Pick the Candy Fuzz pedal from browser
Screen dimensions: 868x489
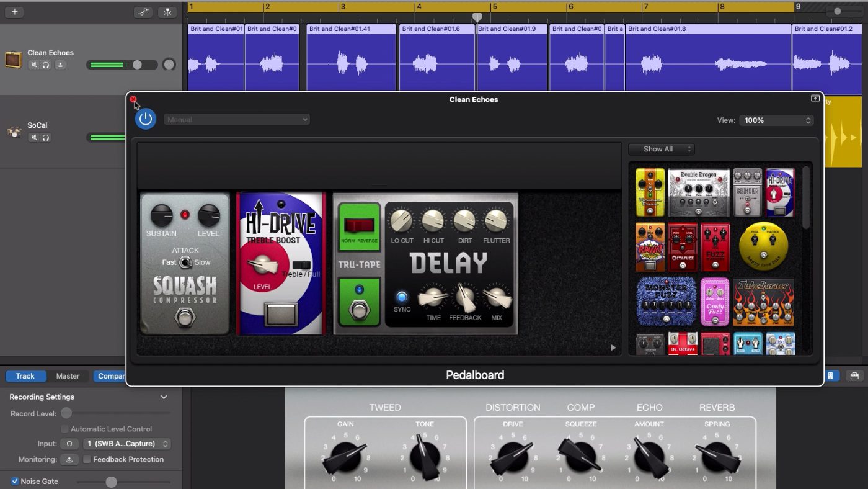715,302
